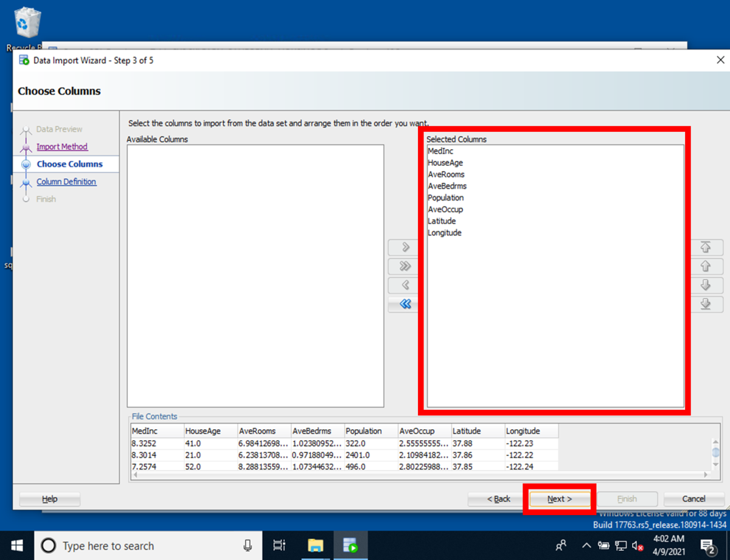Click the File Contents horizontal scrollbar

(x=420, y=475)
